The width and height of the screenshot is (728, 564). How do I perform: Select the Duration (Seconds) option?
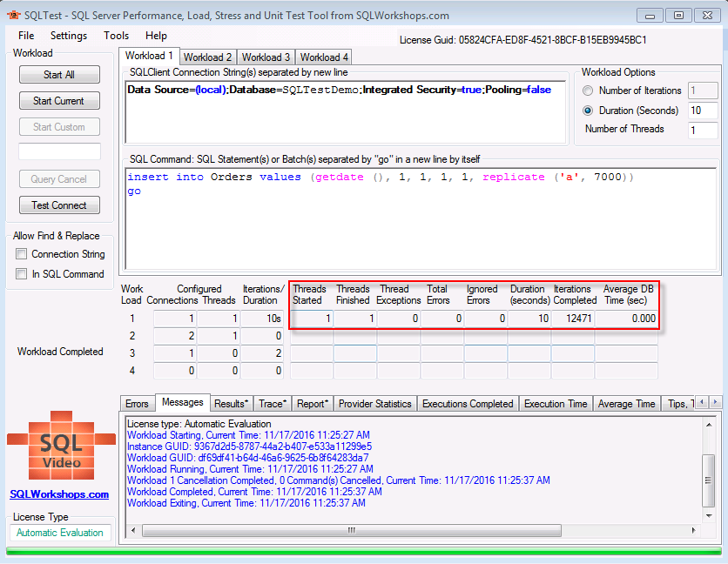(x=588, y=111)
